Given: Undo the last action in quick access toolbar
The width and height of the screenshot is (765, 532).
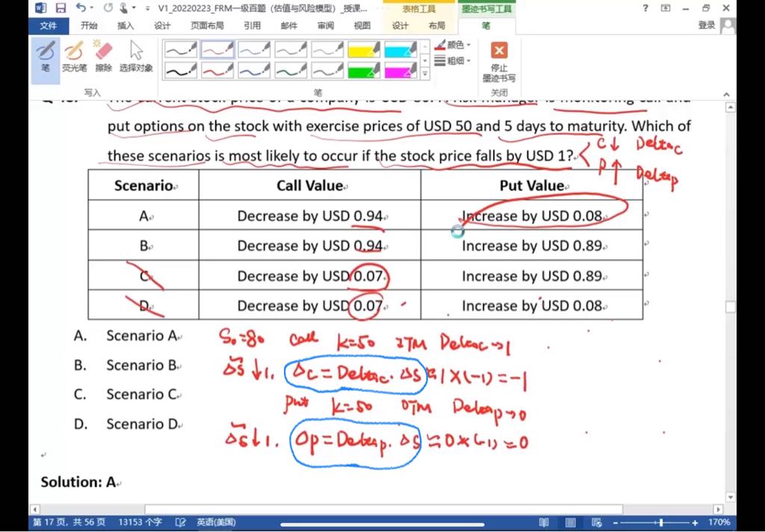Looking at the screenshot, I should [81, 8].
